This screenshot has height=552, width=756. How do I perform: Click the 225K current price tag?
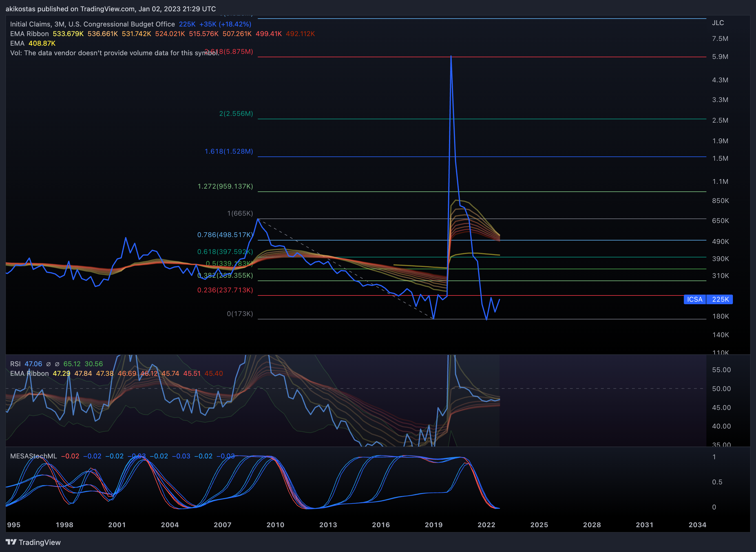tap(720, 299)
